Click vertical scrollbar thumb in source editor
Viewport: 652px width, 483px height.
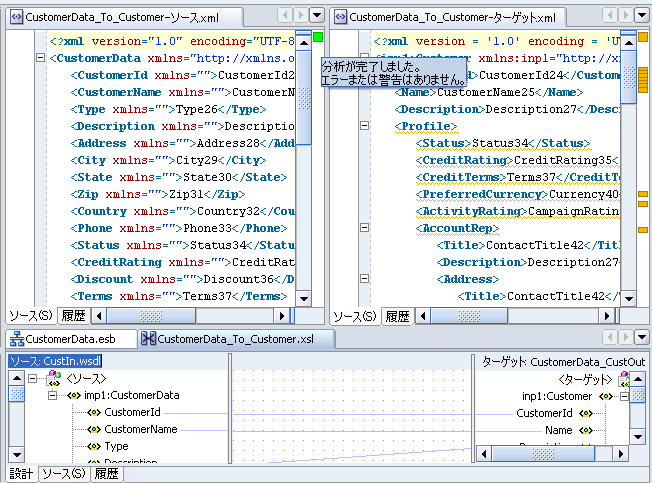tap(304, 98)
